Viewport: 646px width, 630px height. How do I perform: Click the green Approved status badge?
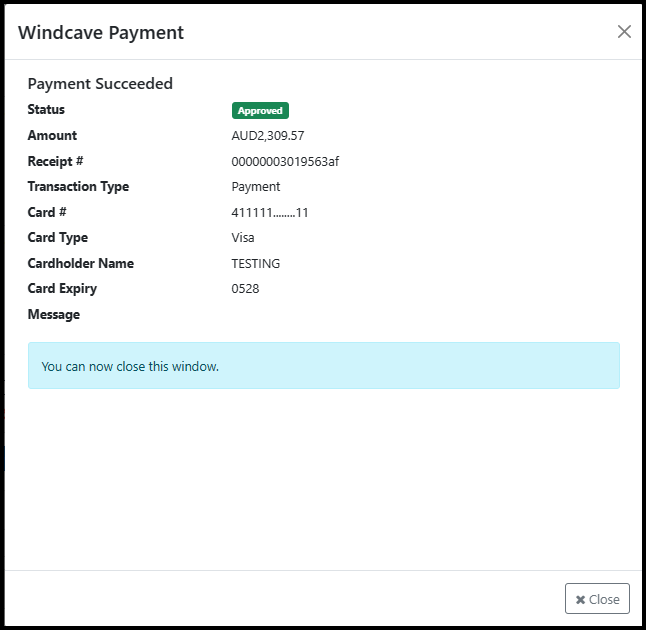(x=260, y=111)
